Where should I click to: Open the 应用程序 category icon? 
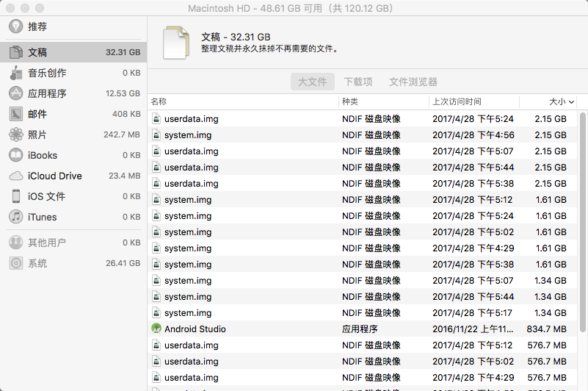click(x=15, y=93)
